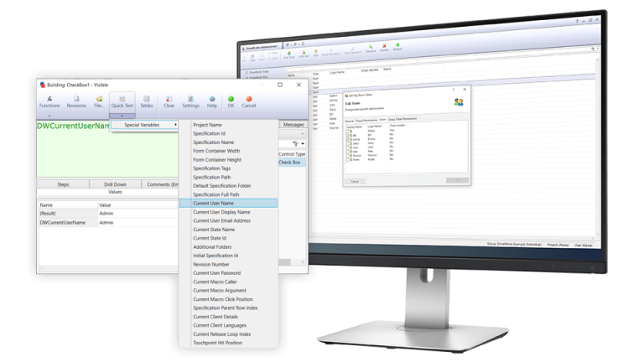644x362 pixels.
Task: Open the filter dropdown arrow beside the funnel
Action: [x=303, y=143]
